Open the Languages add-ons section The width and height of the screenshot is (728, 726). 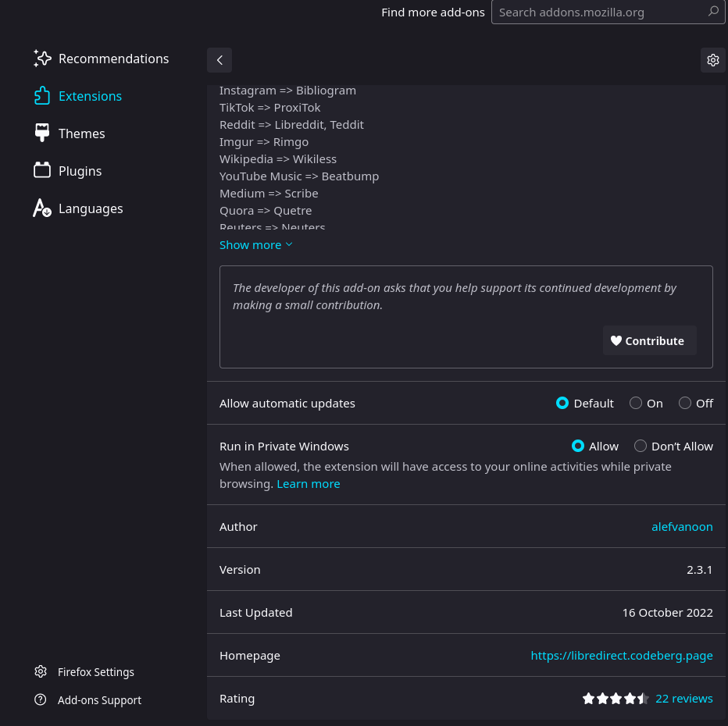tap(91, 208)
